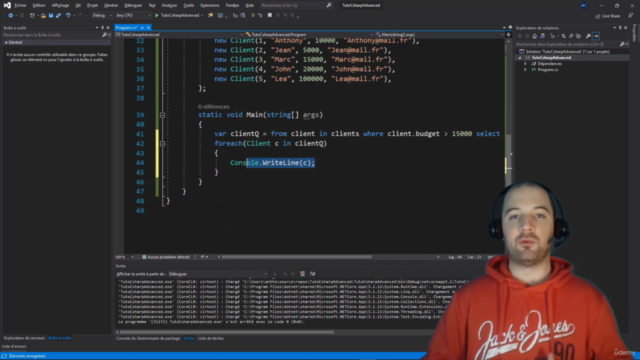This screenshot has height=360, width=640.
Task: Click the New Project icon in the toolbar
Action: (x=32, y=16)
